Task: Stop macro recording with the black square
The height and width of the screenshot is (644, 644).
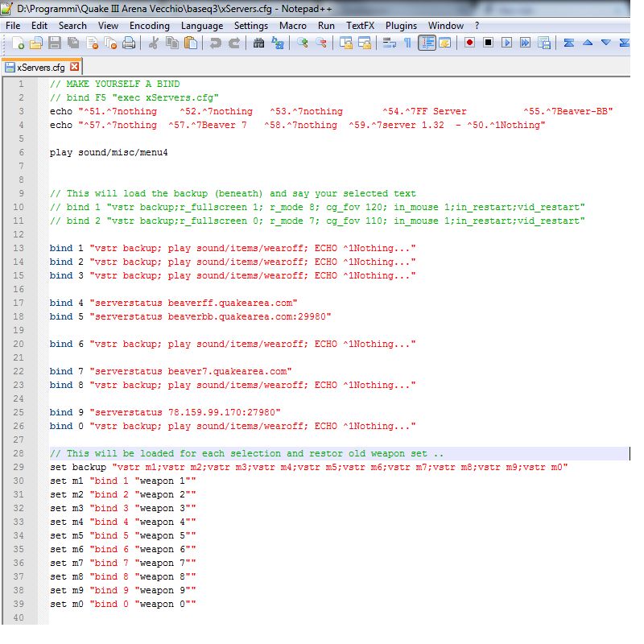Action: (x=488, y=43)
